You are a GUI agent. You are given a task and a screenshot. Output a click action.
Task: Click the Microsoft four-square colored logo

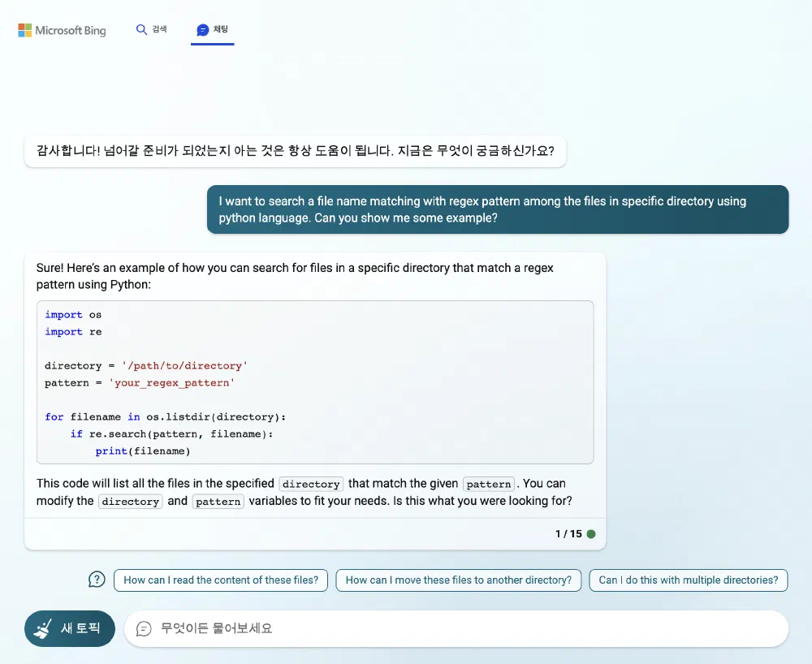pyautogui.click(x=23, y=30)
